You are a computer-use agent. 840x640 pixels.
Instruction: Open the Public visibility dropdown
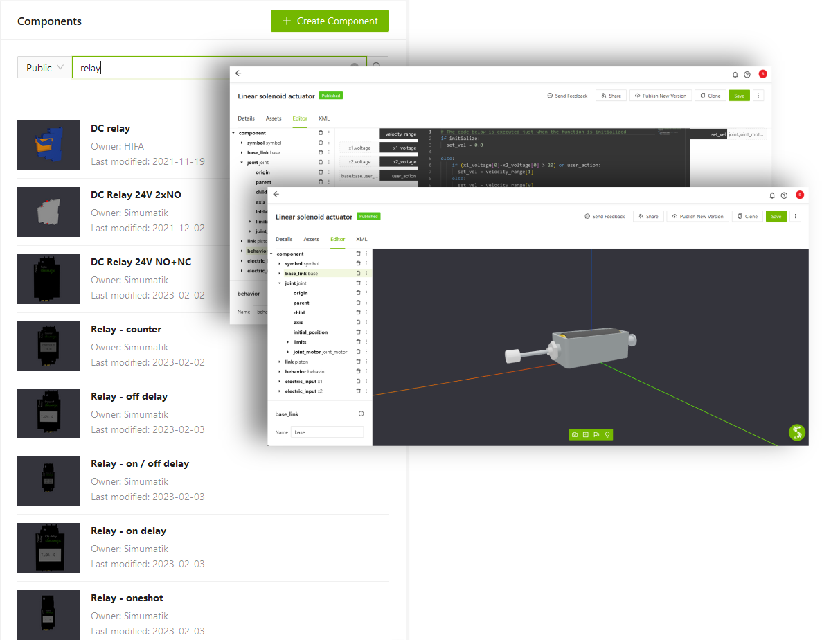pos(44,68)
